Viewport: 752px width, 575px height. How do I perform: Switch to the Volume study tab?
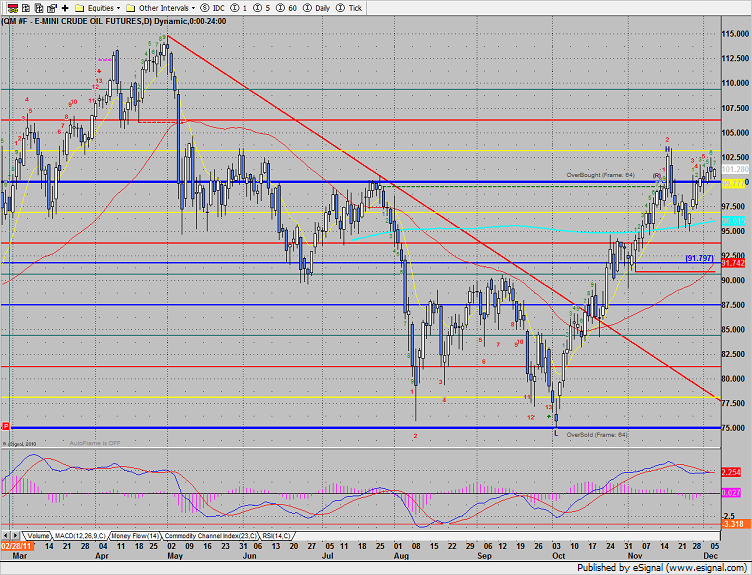pyautogui.click(x=37, y=536)
